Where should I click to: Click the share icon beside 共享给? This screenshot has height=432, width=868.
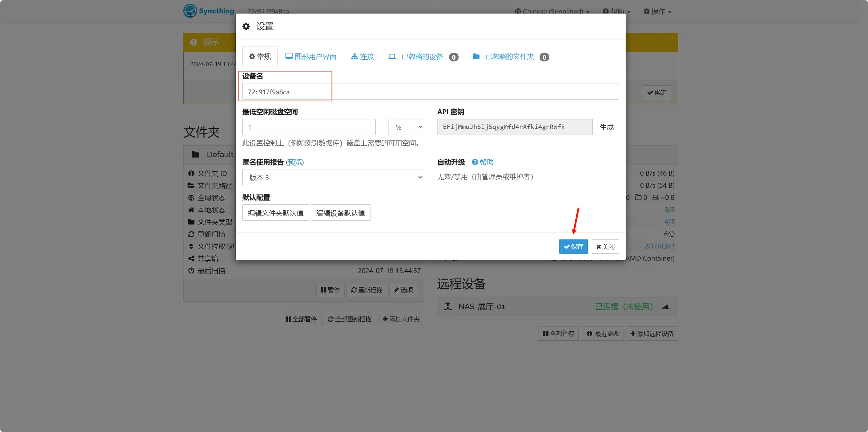click(191, 259)
